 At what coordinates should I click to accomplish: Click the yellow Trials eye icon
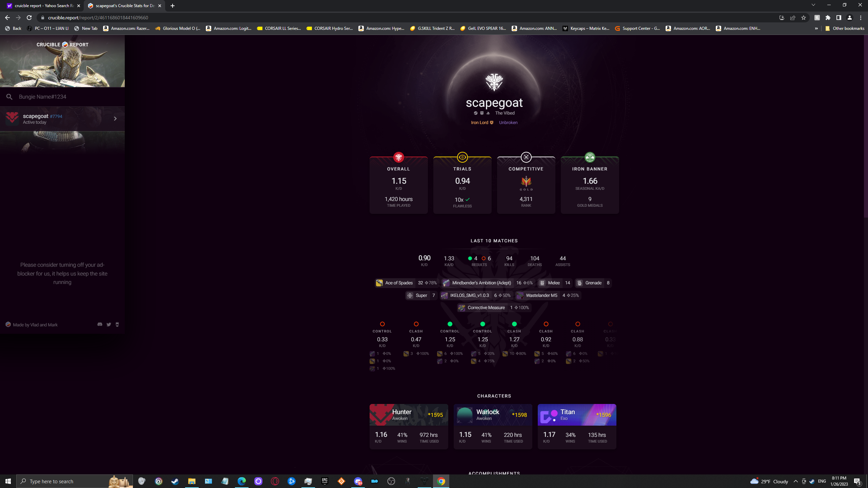[462, 157]
